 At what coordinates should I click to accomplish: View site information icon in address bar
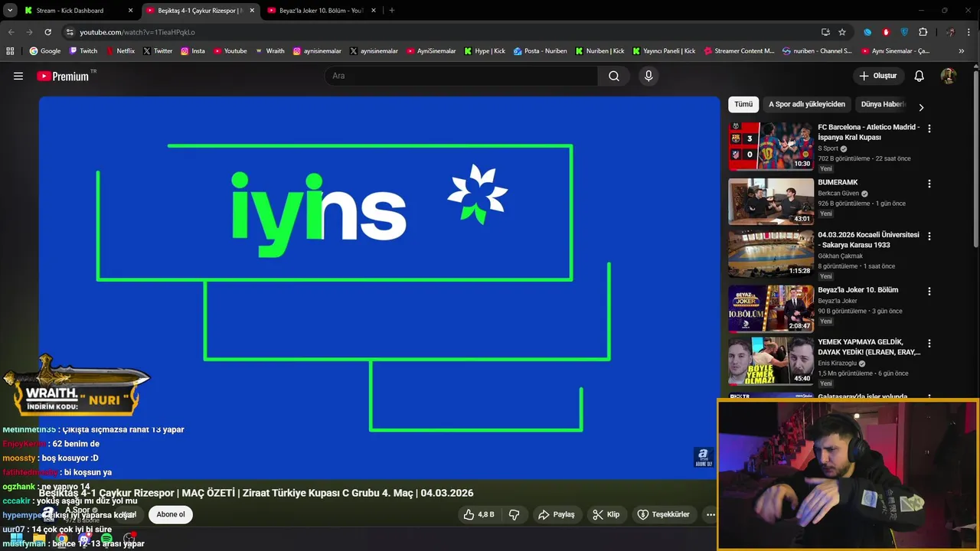[70, 32]
